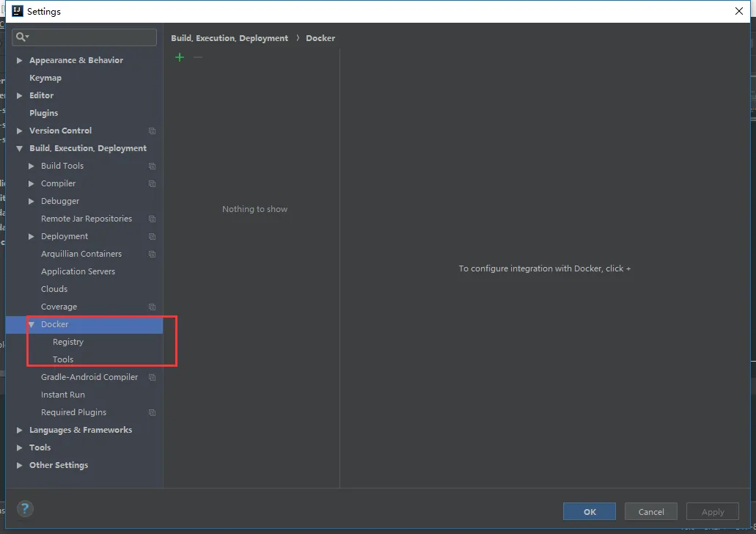The height and width of the screenshot is (534, 756).
Task: Open Registry under Docker
Action: 68,342
